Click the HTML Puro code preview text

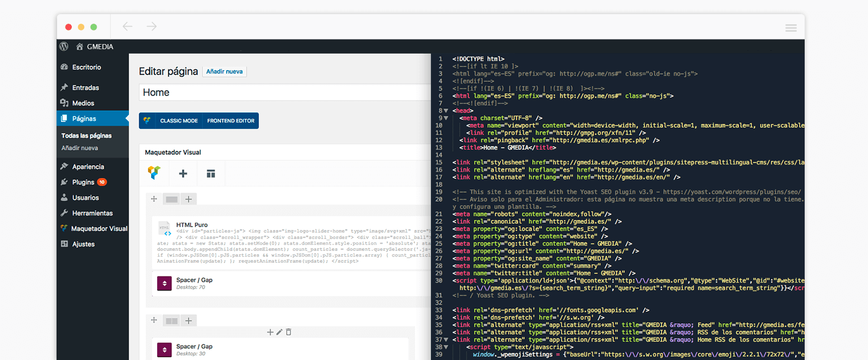pyautogui.click(x=293, y=246)
